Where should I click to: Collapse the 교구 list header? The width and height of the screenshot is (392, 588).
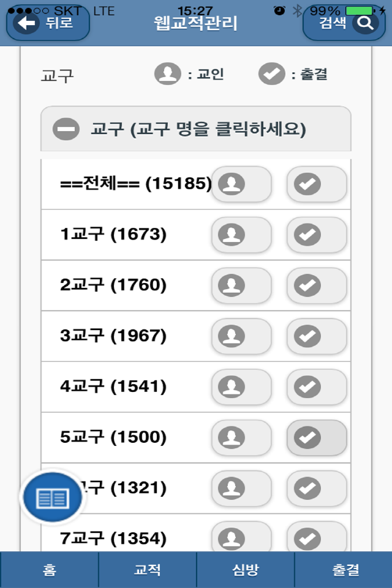pos(196,129)
